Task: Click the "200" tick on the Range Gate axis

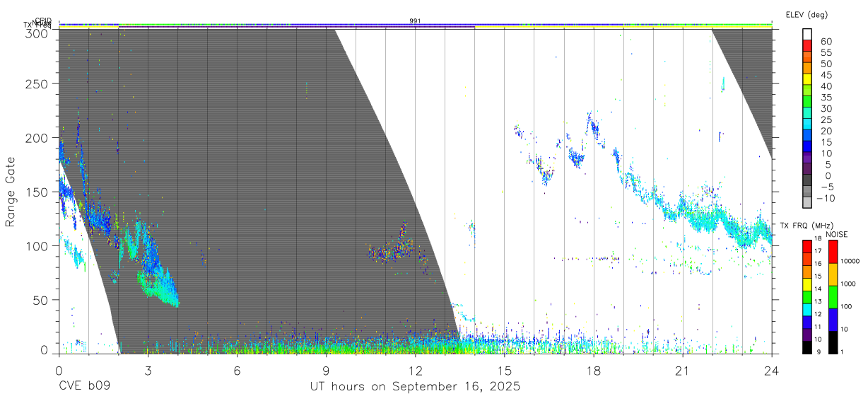Action: click(x=37, y=137)
